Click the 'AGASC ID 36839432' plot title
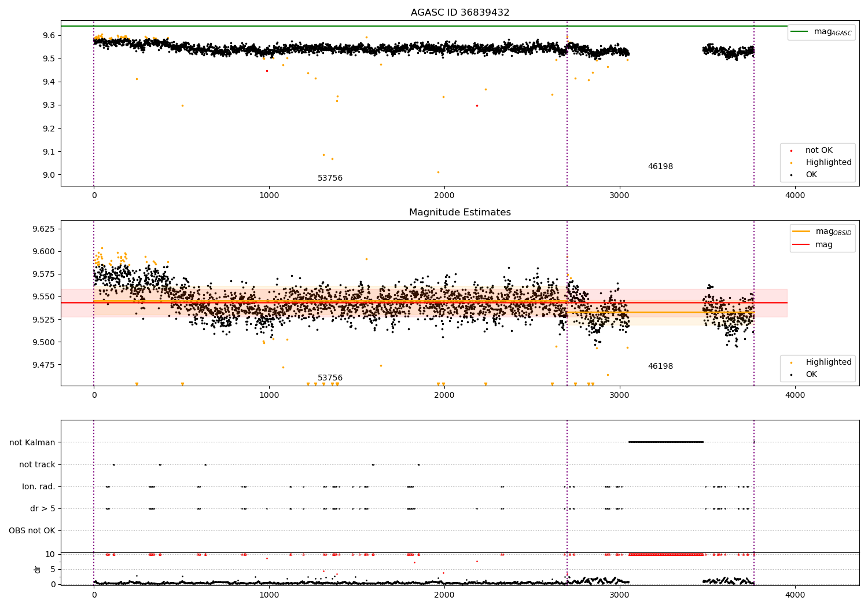 tap(460, 13)
